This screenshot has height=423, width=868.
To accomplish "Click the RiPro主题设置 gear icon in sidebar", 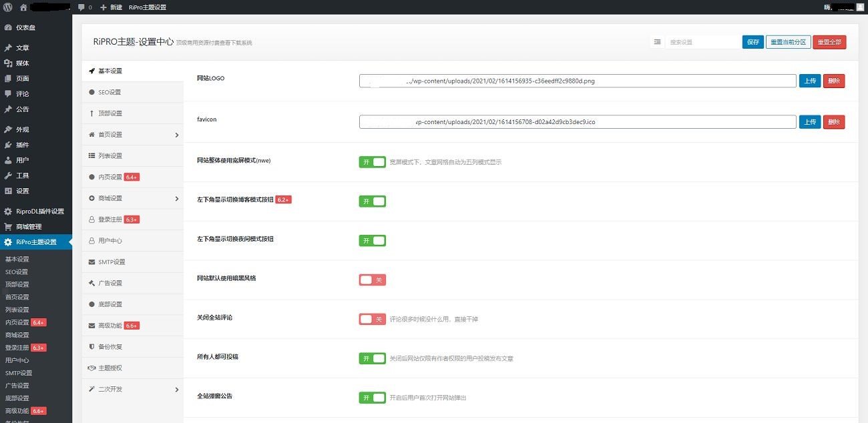I will point(8,242).
